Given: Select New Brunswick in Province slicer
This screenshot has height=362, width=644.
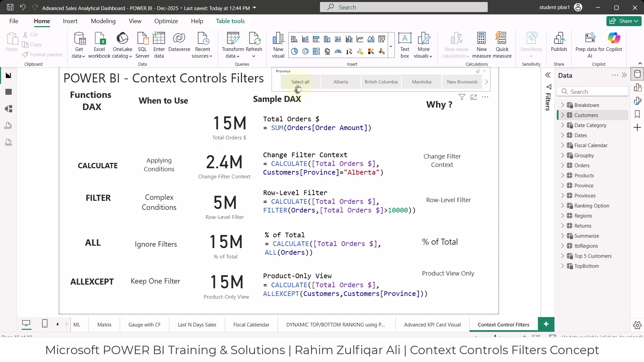Looking at the screenshot, I should click(x=462, y=82).
